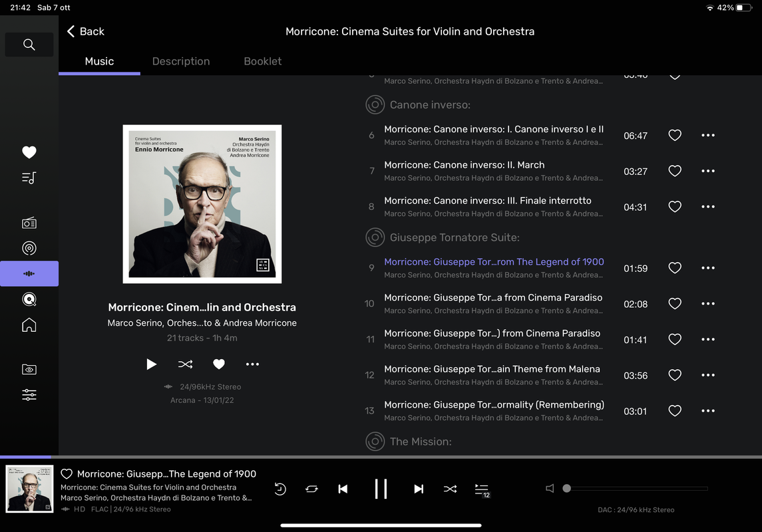Open the concentric-circles icon in sidebar
The image size is (762, 532).
pyautogui.click(x=29, y=249)
